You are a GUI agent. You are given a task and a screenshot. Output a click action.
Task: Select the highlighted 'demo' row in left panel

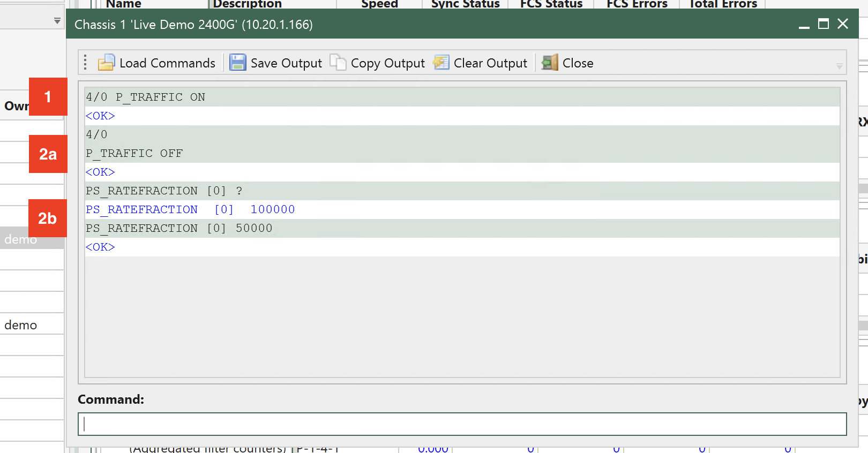click(32, 239)
